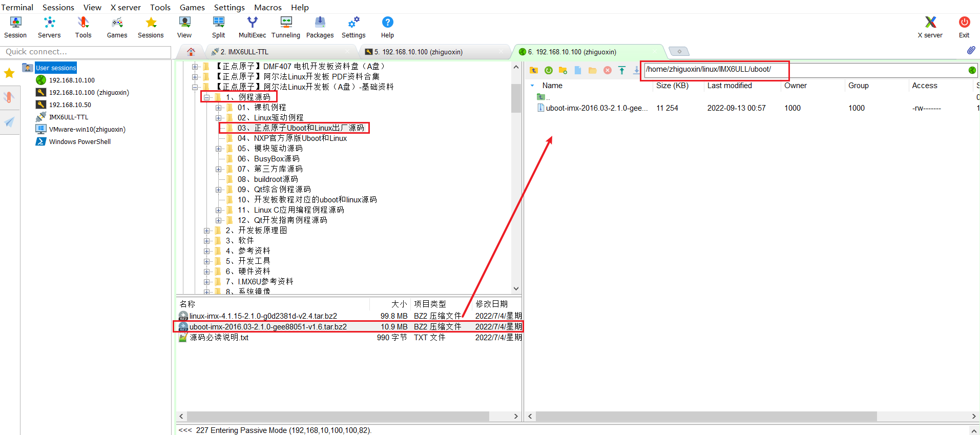Viewport: 980px width, 435px height.
Task: Open a new tab with the plus button
Action: click(679, 52)
